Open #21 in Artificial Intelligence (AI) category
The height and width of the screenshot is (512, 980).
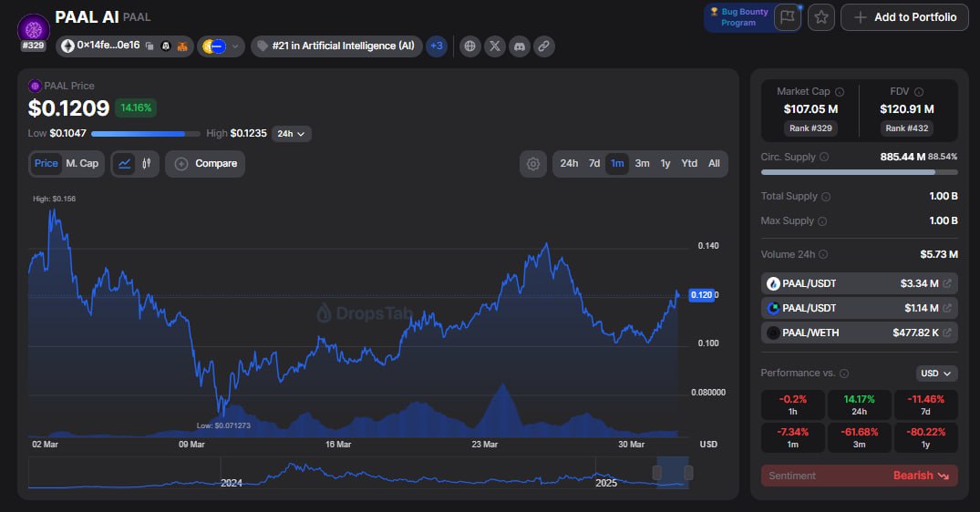click(x=337, y=46)
